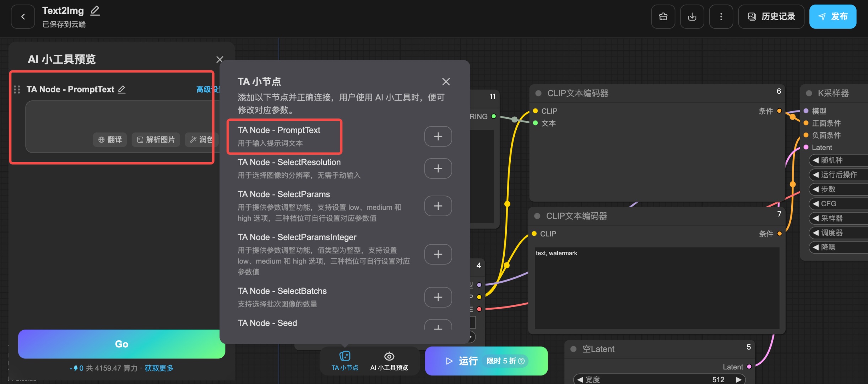Add the TA Node - SelectResolution node
The image size is (868, 384).
(x=438, y=169)
